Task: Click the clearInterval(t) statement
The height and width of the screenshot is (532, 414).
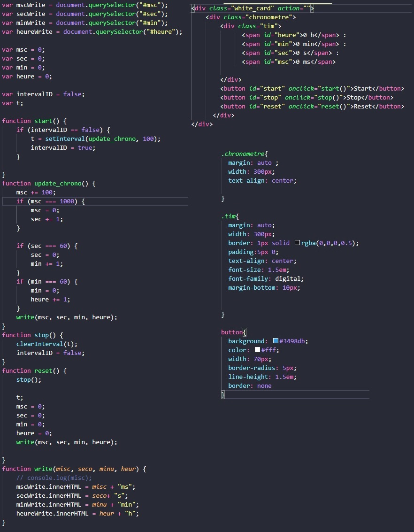Action: click(x=47, y=344)
